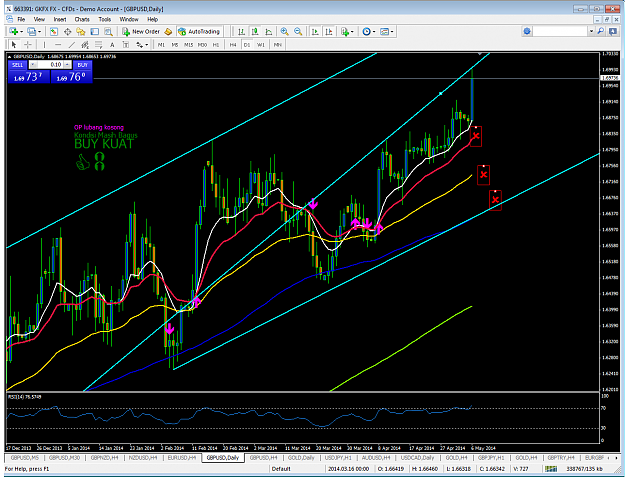Screen dimensions: 625x477
Task: Decrease lot volume with left stepper arrow
Action: pos(33,65)
